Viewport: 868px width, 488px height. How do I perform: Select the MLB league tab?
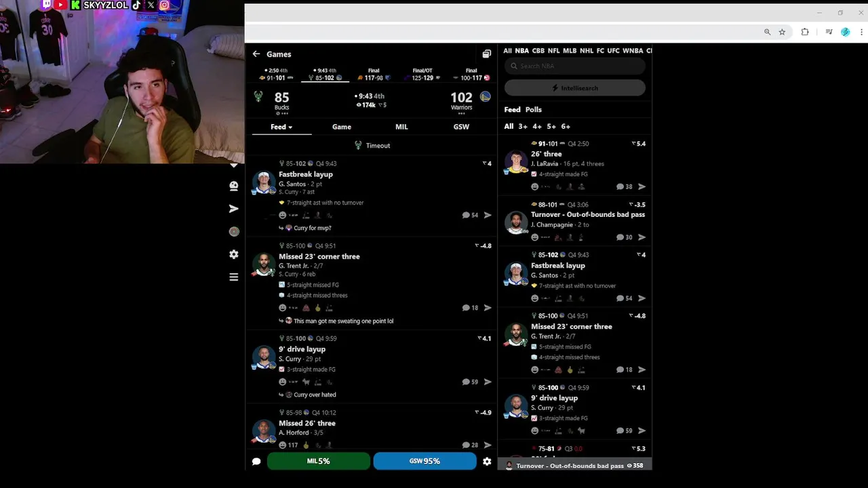[x=570, y=51]
